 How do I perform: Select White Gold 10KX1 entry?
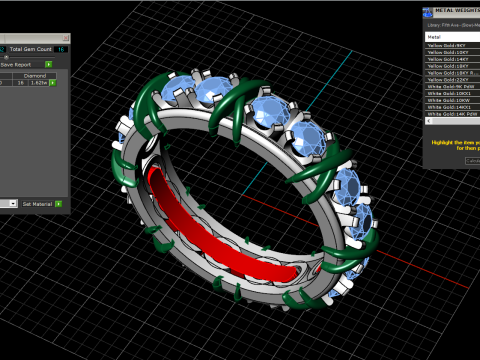(x=452, y=93)
